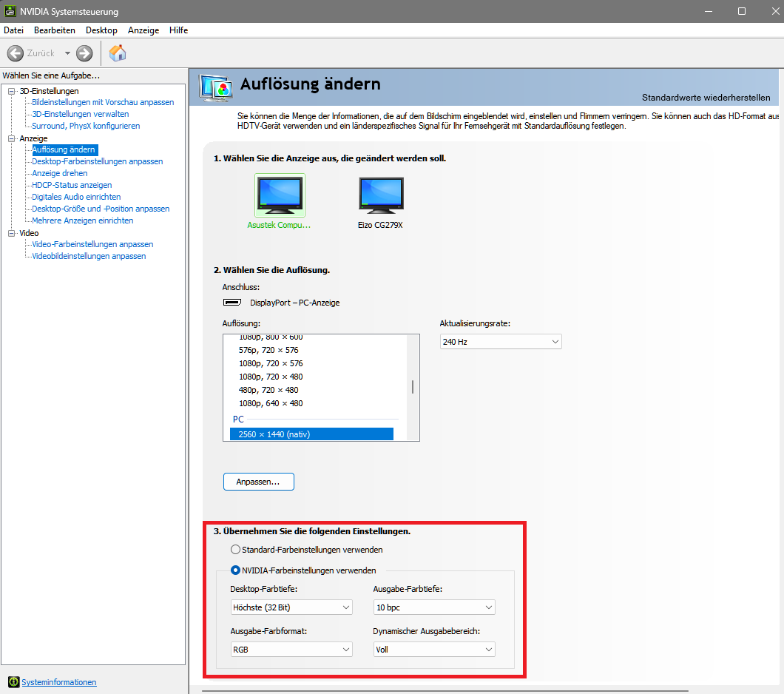
Task: Click Standardwerte wiederherstellen
Action: coord(706,98)
